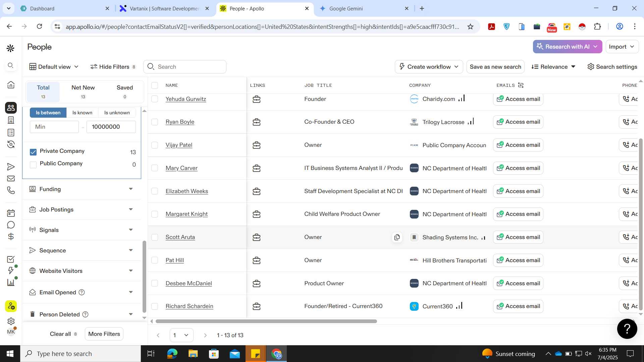Viewport: 644px width, 362px height.
Task: Expand the Person Deleted filter section
Action: (x=82, y=314)
